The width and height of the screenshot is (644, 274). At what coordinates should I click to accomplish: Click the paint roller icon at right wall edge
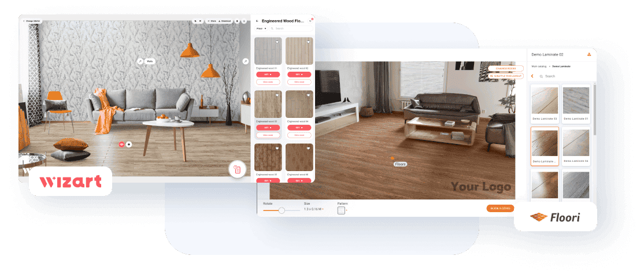coord(245,61)
